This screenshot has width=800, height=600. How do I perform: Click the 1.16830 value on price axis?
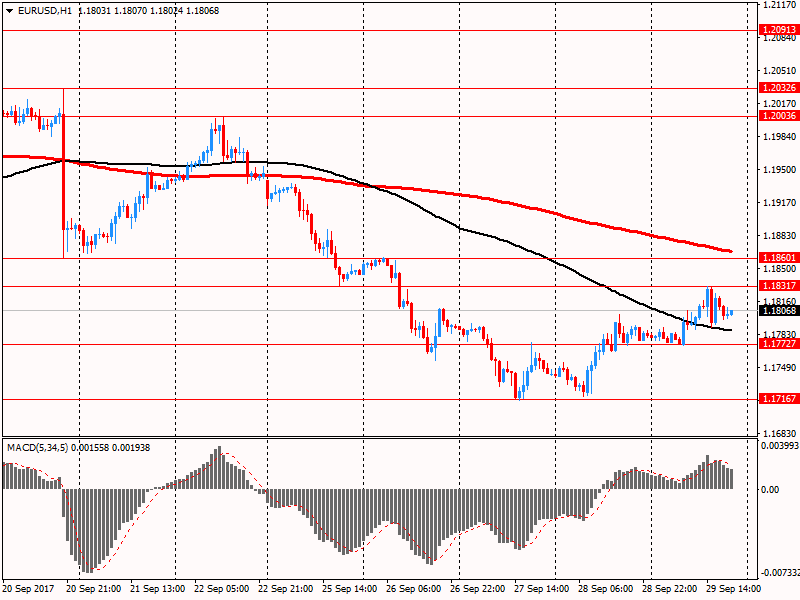(x=780, y=434)
